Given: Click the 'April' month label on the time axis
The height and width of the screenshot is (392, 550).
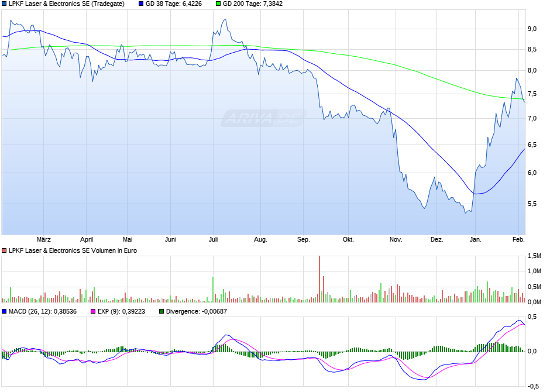Looking at the screenshot, I should [87, 239].
